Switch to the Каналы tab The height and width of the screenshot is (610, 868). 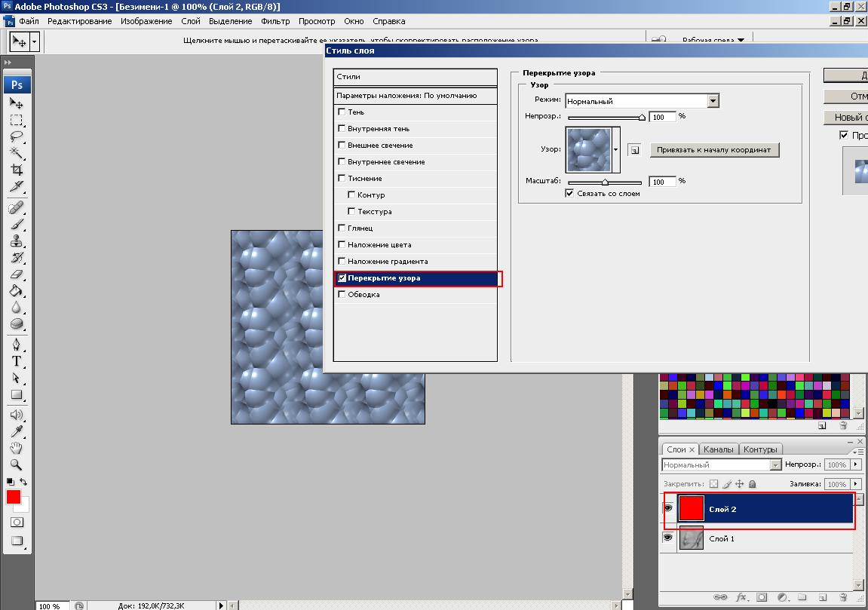718,449
